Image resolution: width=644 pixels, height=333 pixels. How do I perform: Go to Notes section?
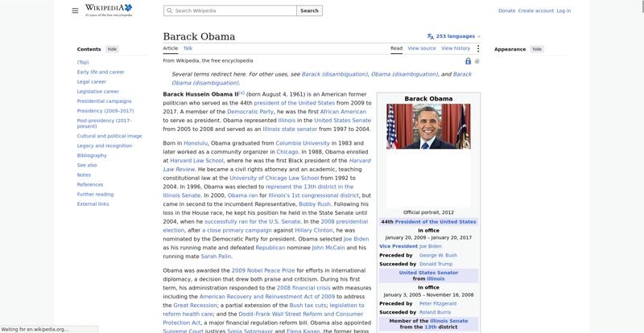[x=84, y=175]
